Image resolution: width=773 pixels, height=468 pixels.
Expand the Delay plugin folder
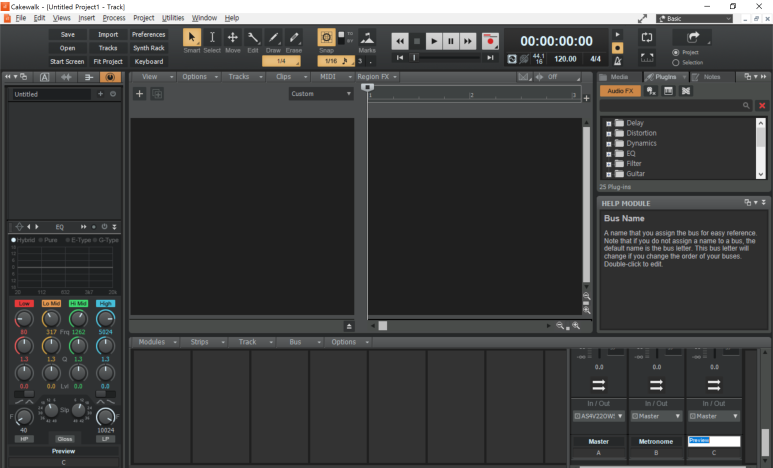[608, 123]
